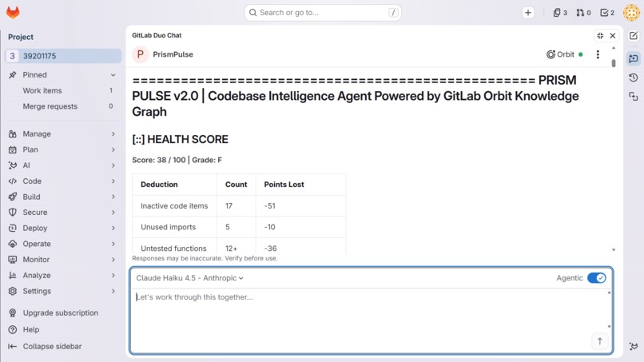Click the chat scroll down arrow
The height and width of the screenshot is (362, 644).
614,250
